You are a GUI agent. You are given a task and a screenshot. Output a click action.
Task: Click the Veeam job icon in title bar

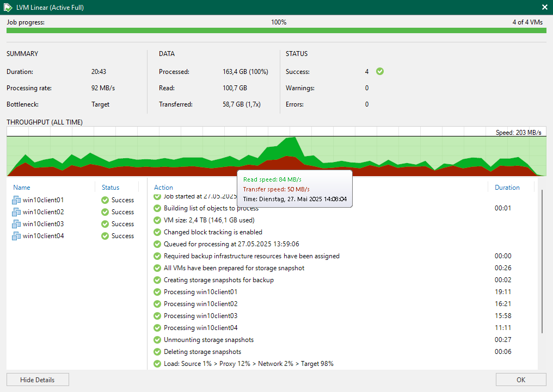tap(8, 8)
